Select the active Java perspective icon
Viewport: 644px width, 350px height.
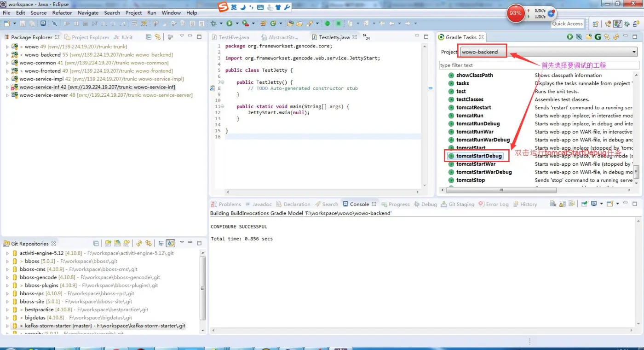618,23
